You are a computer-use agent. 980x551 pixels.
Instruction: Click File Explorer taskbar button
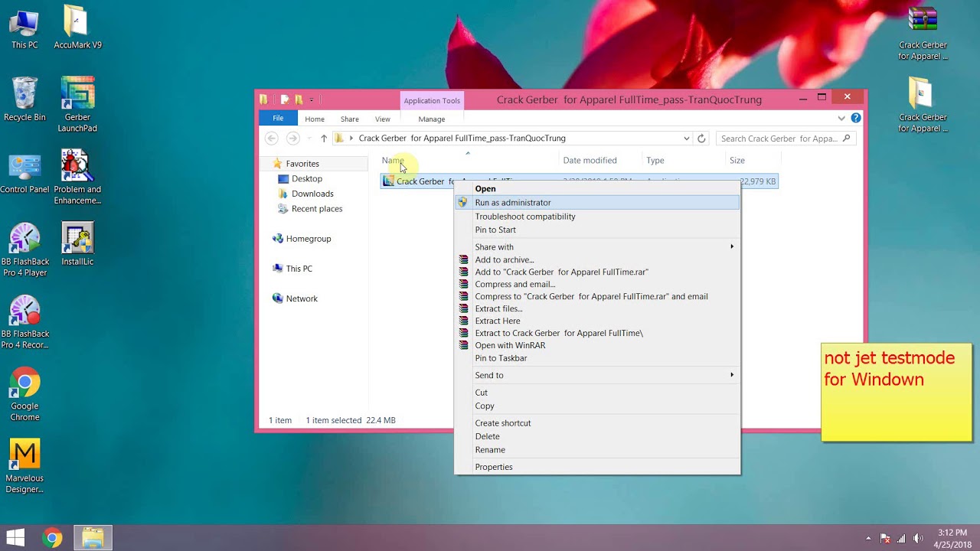click(x=93, y=538)
